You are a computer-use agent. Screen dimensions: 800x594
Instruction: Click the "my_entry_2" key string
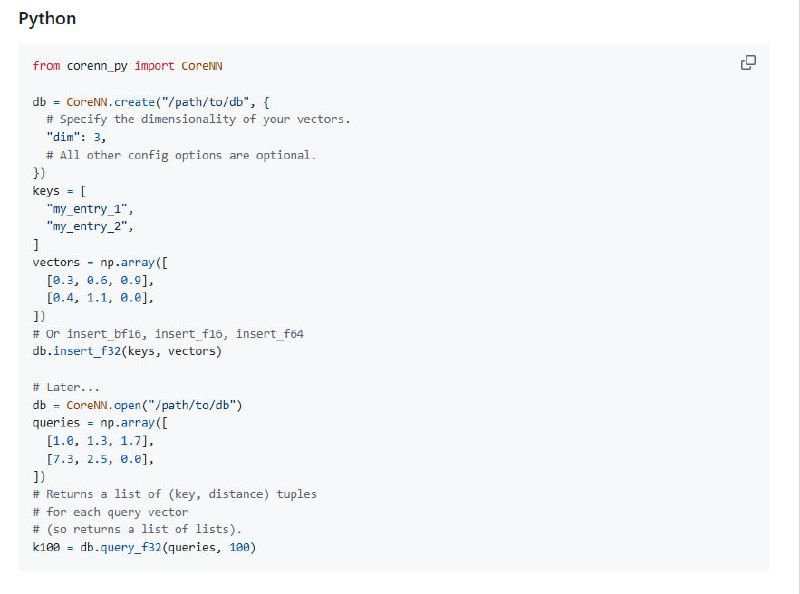pos(90,227)
